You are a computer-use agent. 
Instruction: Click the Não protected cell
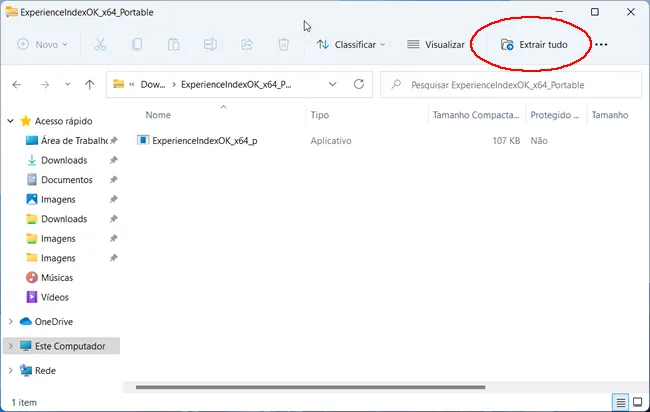coord(539,141)
